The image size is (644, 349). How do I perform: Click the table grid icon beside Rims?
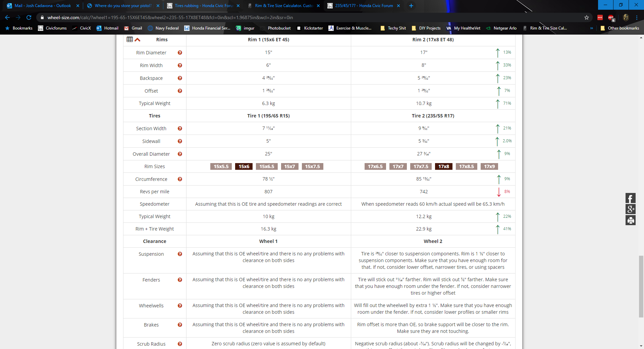130,40
